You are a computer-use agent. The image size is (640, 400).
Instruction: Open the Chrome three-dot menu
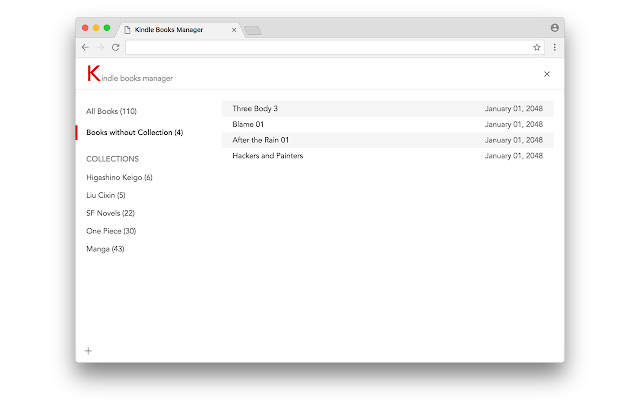(554, 47)
